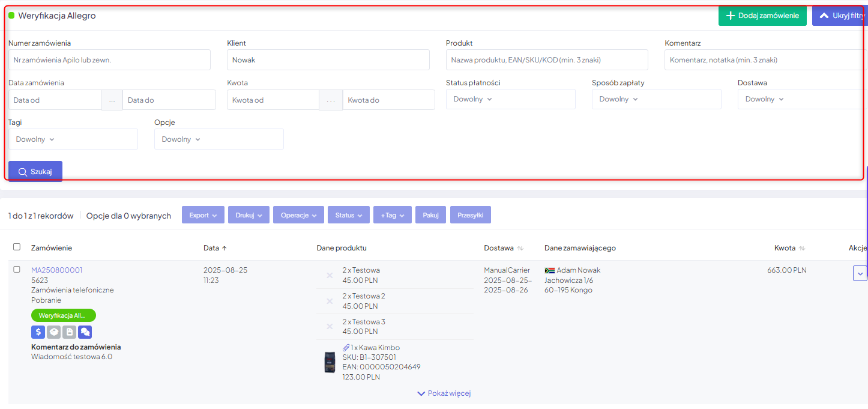Click the package shipment icon on order

pyautogui.click(x=54, y=332)
